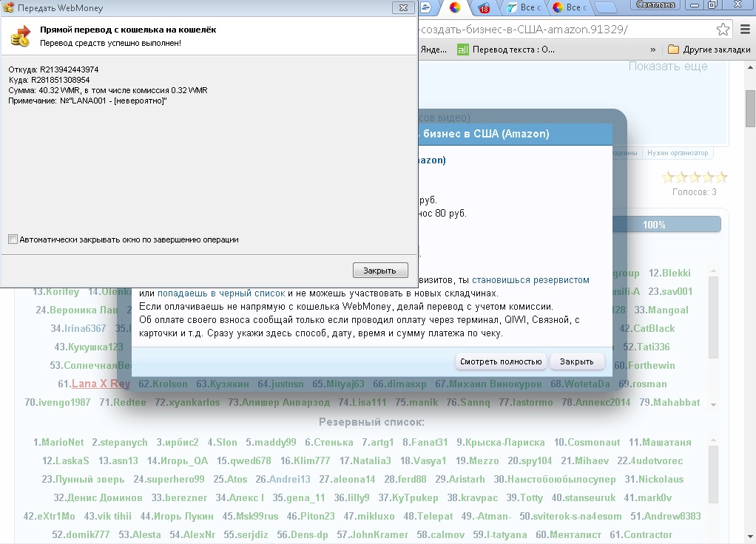Click the Голосов: 3 vote count
Screen dimensions: 756x544
click(695, 191)
